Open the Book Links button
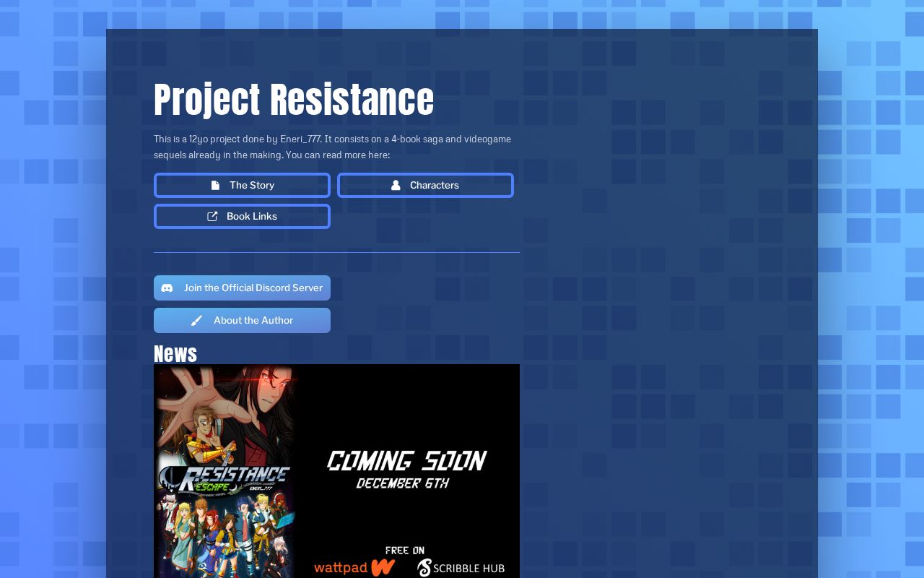The height and width of the screenshot is (578, 924). 242,217
